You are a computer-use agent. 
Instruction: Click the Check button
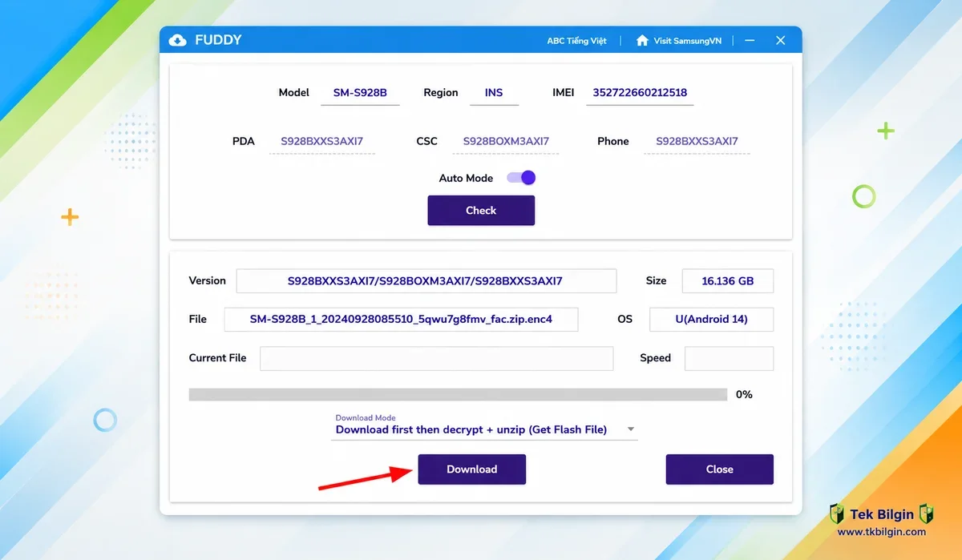[481, 210]
